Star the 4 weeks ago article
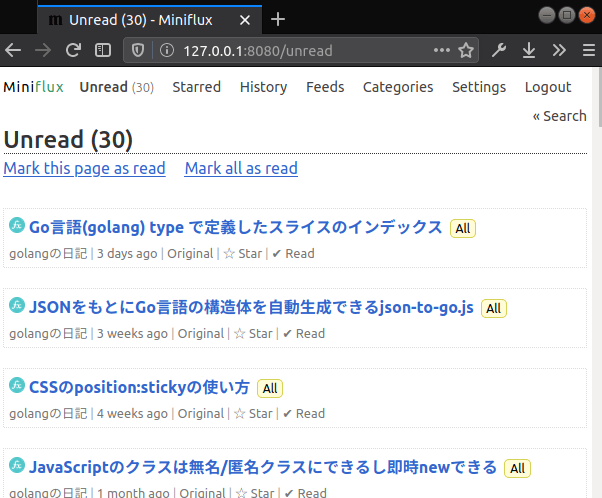The image size is (602, 498). tap(253, 414)
